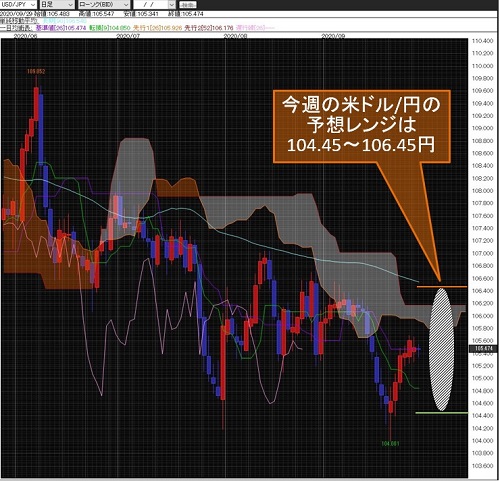Click the 単純移動平均 indicator label
500x481 pixels.
(19, 21)
